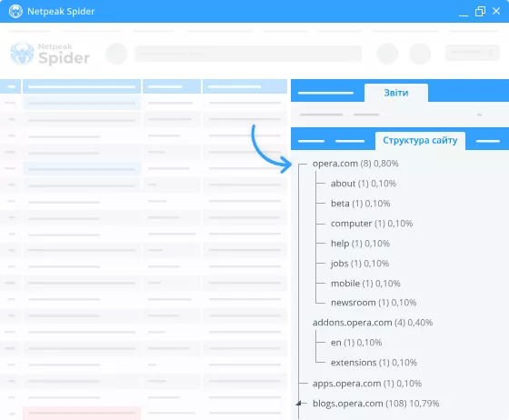This screenshot has height=420, width=509.
Task: Select addons.opera.com (4) 0,40% row
Action: pos(373,323)
